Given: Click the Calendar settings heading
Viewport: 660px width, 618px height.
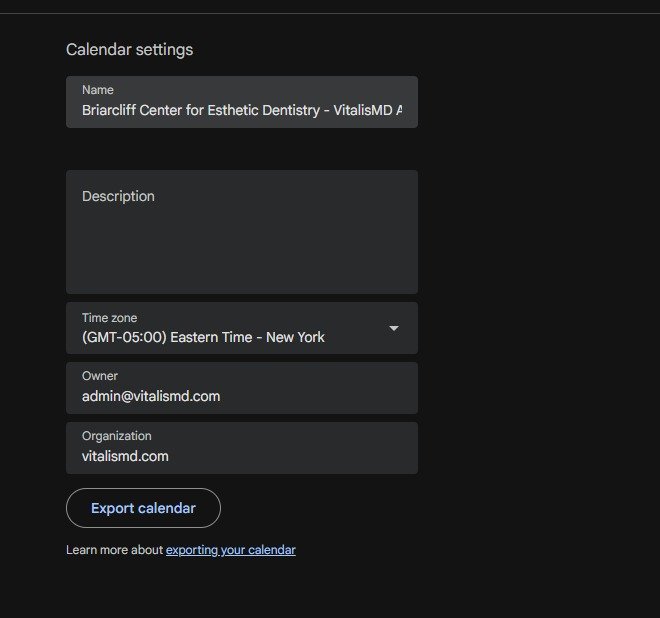Looking at the screenshot, I should [129, 49].
